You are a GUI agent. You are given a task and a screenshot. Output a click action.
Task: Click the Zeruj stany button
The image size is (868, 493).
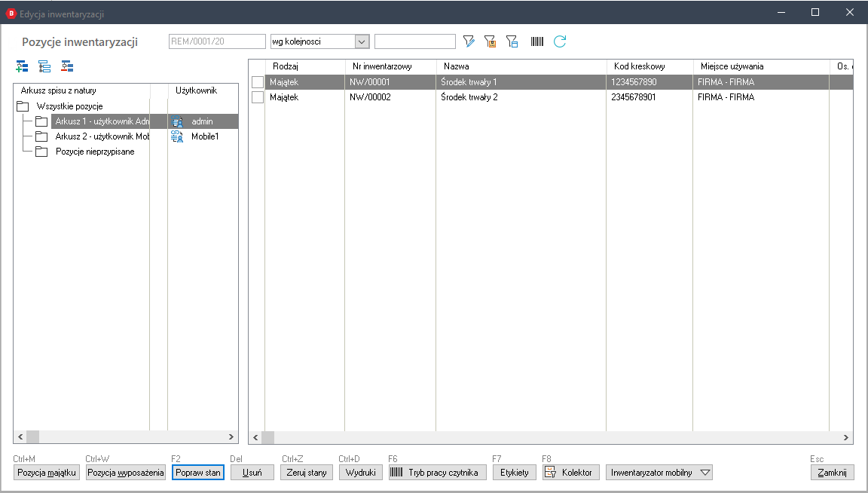click(307, 473)
